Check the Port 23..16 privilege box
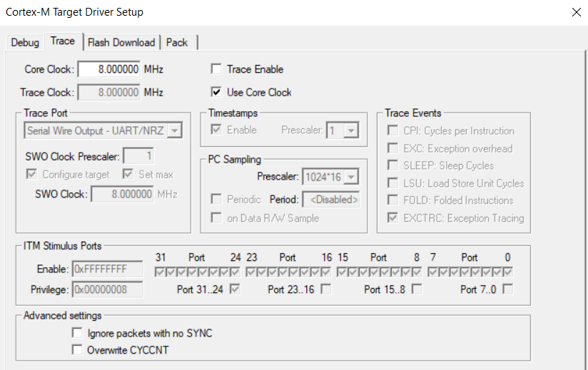 (326, 289)
